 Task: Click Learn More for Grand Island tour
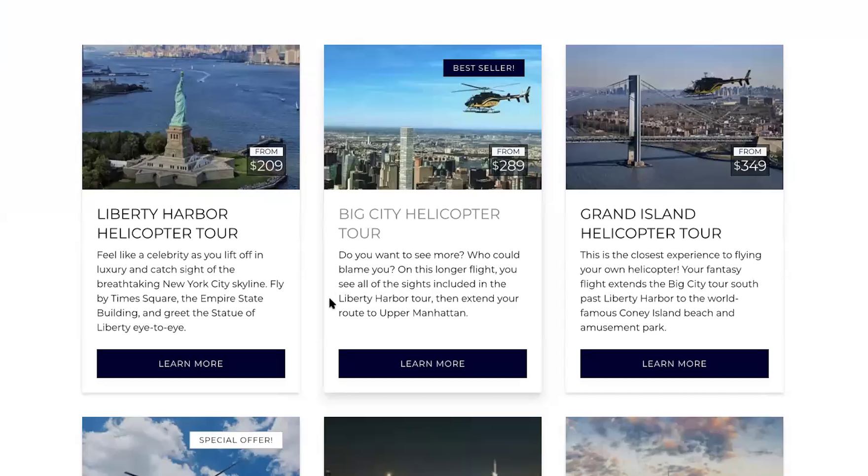(674, 364)
